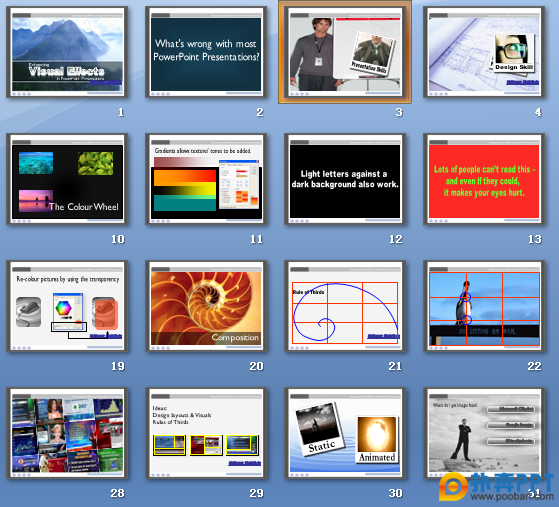This screenshot has width=559, height=507.
Task: Select slide 31 with man standing on rock
Action: (484, 433)
